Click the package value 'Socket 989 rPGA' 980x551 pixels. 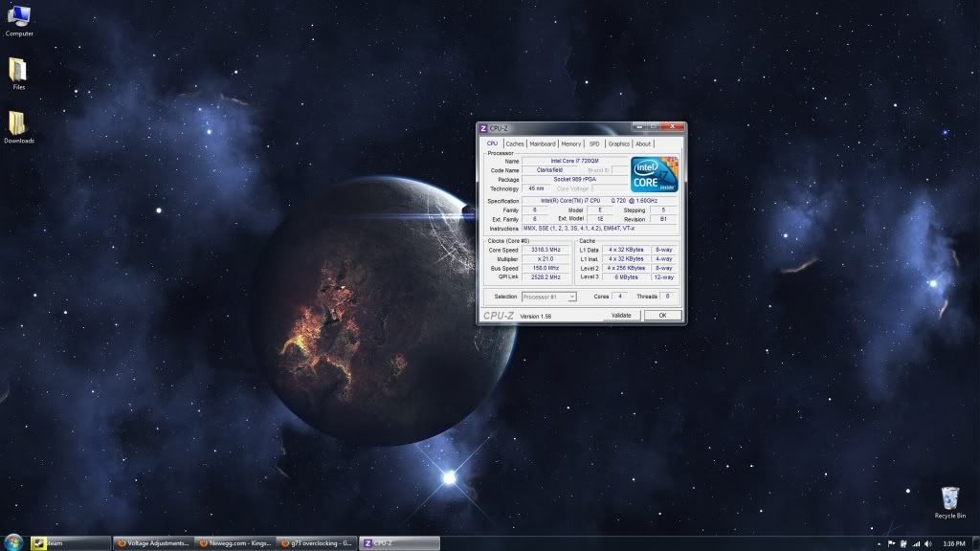click(x=574, y=179)
